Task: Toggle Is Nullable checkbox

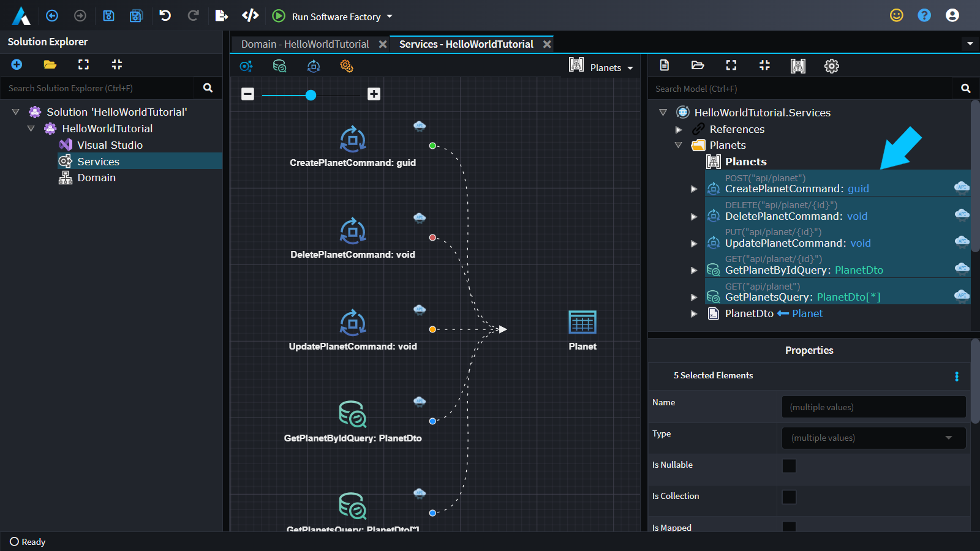Action: point(789,466)
